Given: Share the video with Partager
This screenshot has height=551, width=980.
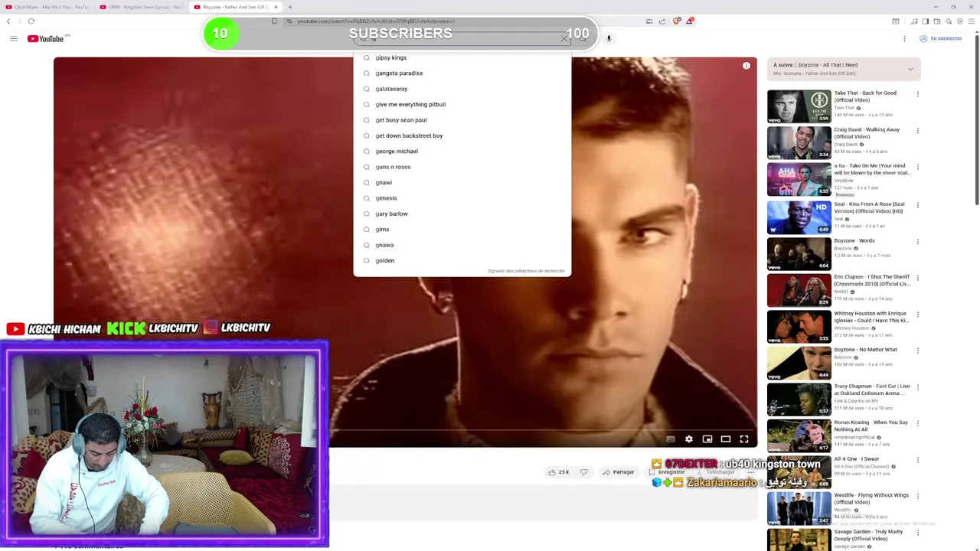Looking at the screenshot, I should click(x=618, y=472).
